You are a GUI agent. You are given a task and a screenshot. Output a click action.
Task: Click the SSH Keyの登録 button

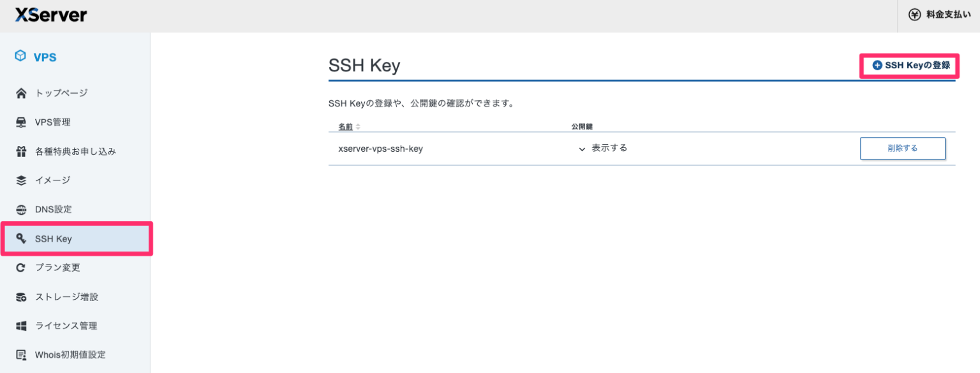click(909, 65)
